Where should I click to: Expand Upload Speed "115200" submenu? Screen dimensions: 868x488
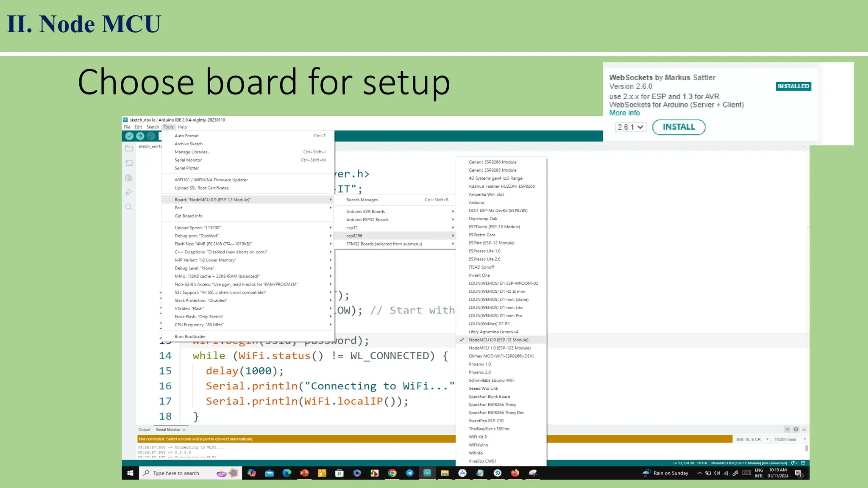click(248, 228)
